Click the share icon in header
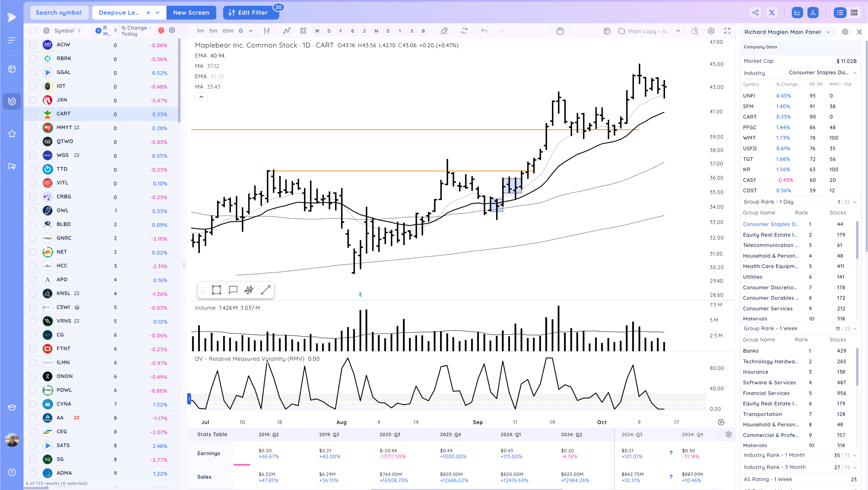Screen dimensions: 868x490 tap(755, 13)
